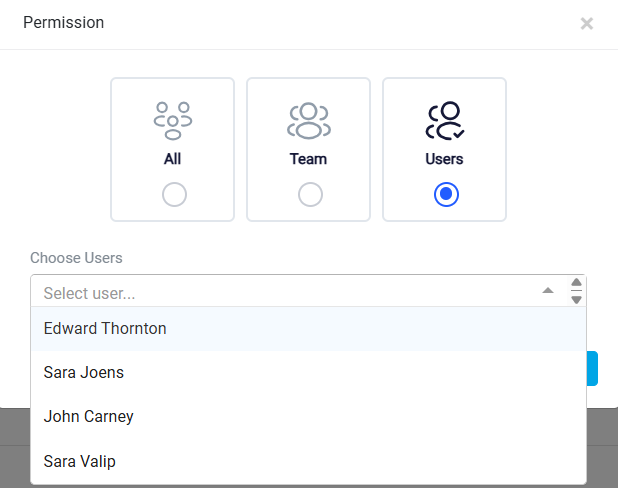Collapse the user dropdown with caret arrow
The image size is (618, 488).
pos(548,291)
